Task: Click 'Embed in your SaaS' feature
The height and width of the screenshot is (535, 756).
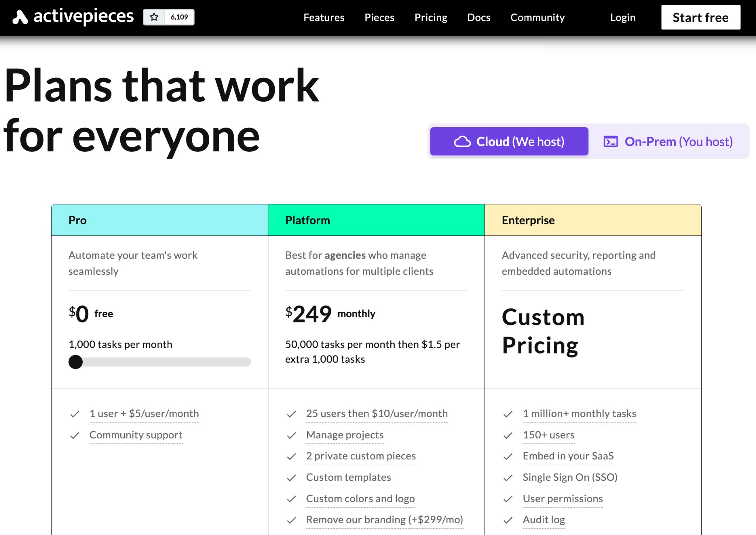Action: point(568,456)
